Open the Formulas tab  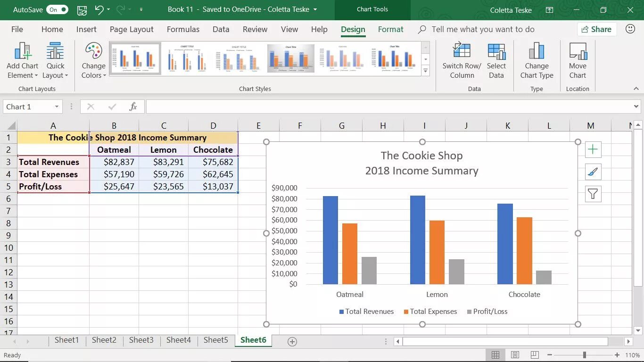(183, 29)
